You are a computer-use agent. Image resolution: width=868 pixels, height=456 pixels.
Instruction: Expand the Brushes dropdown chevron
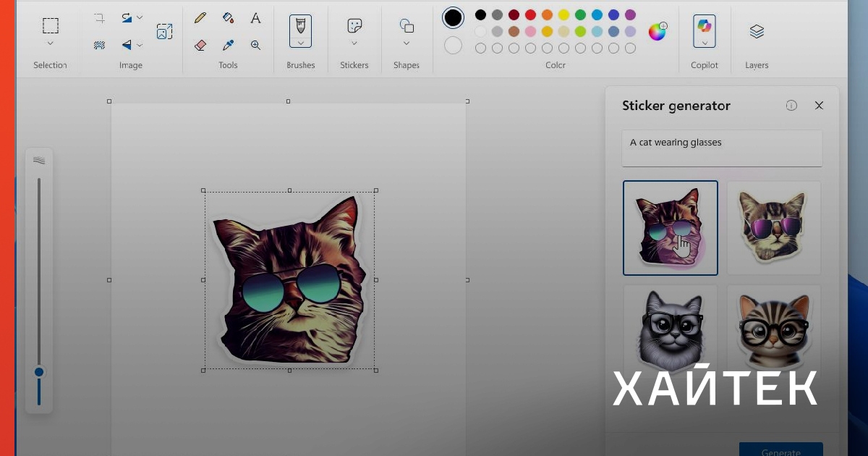[x=300, y=43]
